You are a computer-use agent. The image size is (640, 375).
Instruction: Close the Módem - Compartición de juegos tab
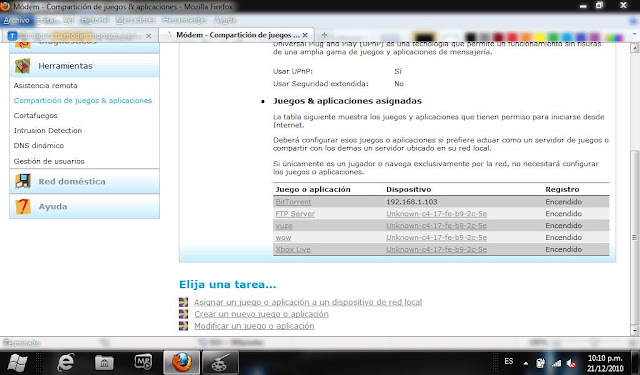(305, 35)
